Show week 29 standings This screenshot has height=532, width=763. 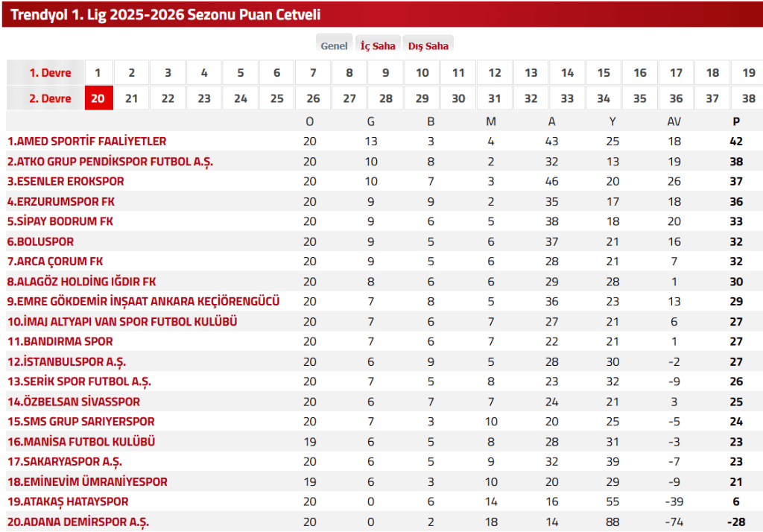click(422, 98)
